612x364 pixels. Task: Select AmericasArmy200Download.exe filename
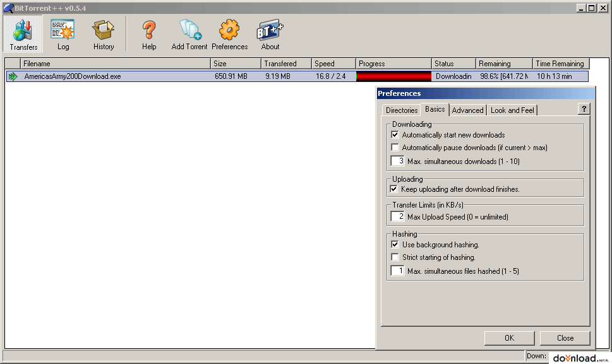pos(73,76)
